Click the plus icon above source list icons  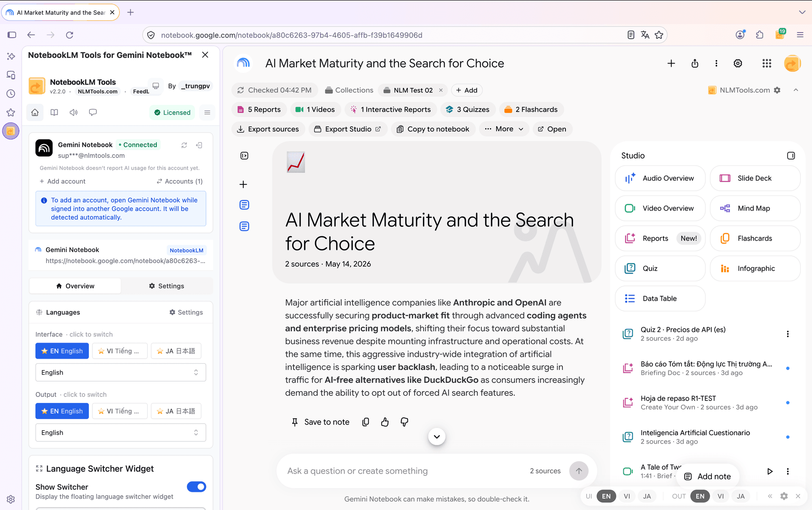(x=243, y=184)
